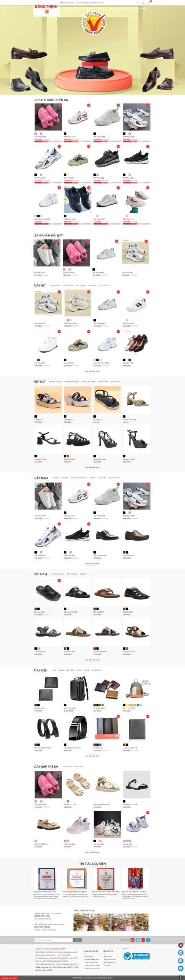The image size is (185, 980).
Task: Open the user account icon
Action: (x=143, y=2)
